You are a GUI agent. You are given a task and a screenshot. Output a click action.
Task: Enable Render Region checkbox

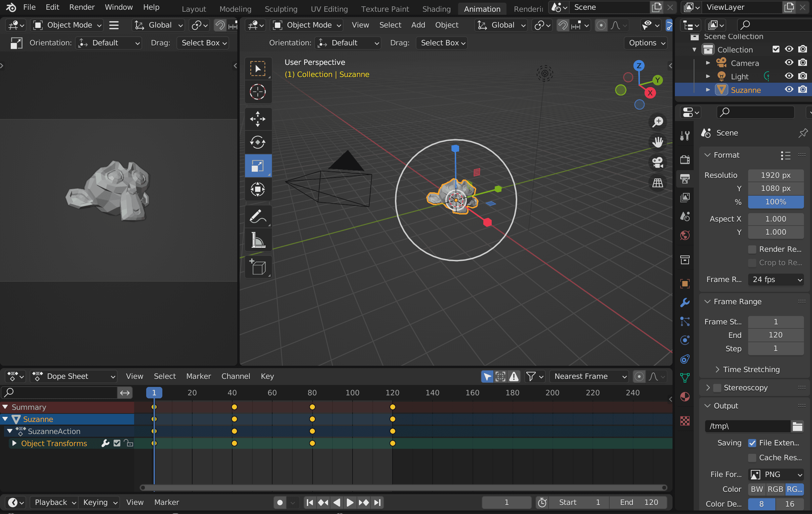(752, 249)
